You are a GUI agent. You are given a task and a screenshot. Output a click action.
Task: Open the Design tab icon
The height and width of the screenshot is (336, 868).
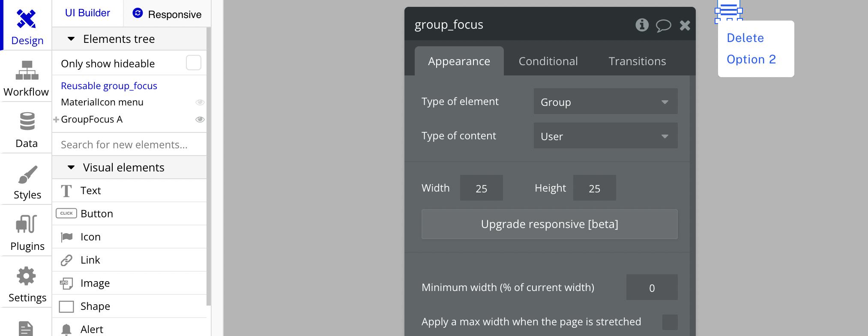pos(26,19)
